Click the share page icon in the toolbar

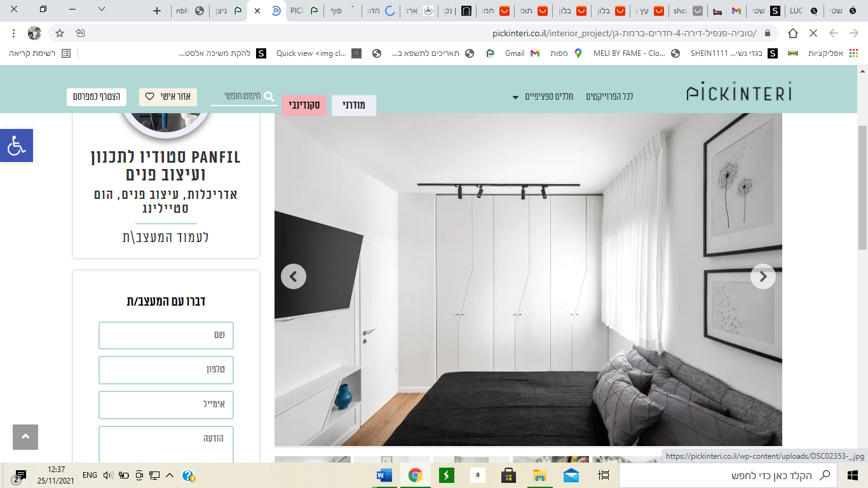coord(80,33)
